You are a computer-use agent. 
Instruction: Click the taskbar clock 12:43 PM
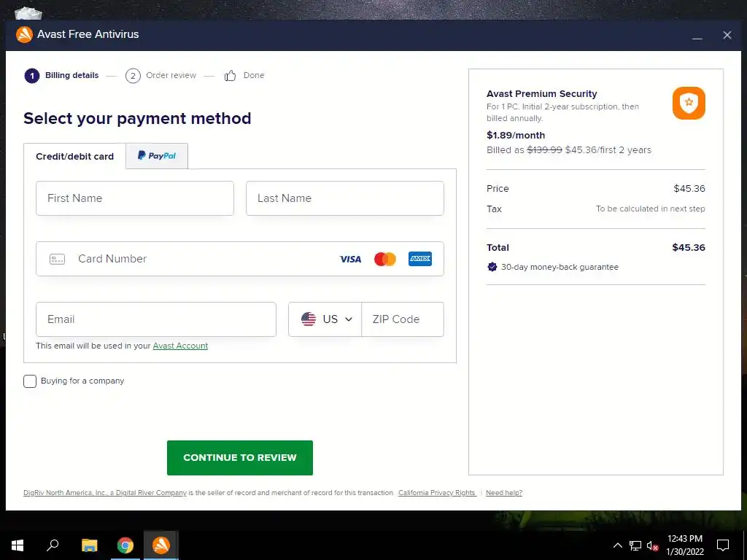684,539
